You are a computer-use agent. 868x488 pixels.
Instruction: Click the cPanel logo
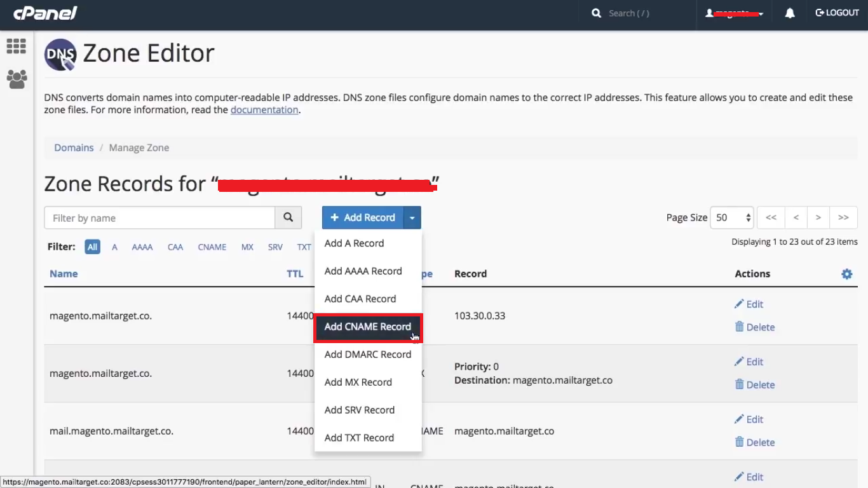pos(45,13)
